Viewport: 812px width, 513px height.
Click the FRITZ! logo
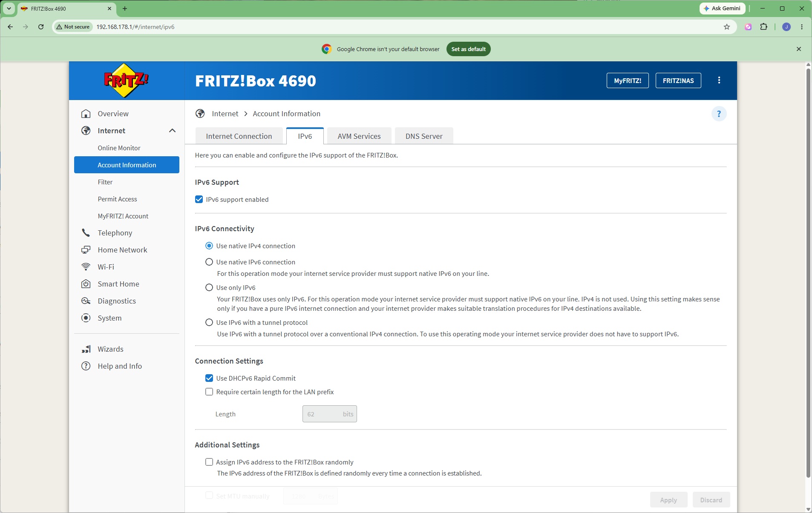[x=127, y=80]
